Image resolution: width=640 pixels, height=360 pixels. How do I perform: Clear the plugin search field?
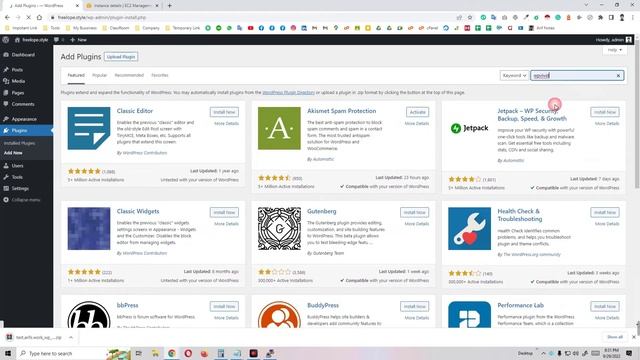coord(618,76)
